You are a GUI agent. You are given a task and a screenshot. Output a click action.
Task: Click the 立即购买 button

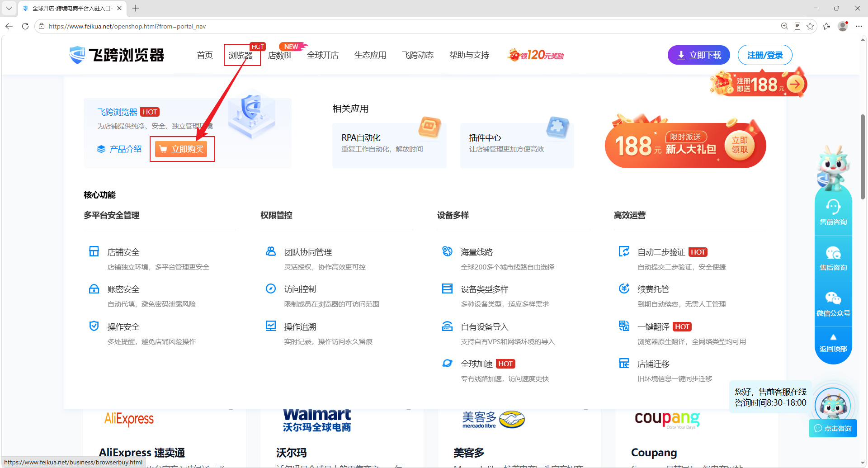coord(181,149)
